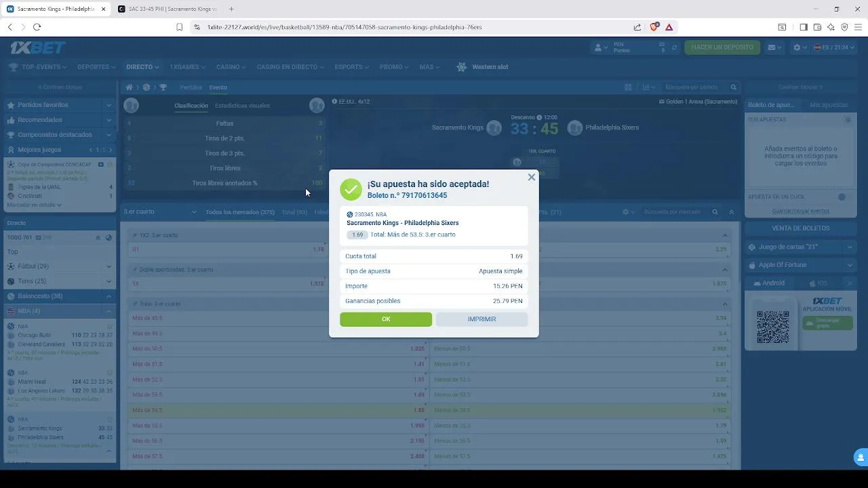Open TOP-EVENTS menu
The image size is (868, 488).
tap(39, 67)
